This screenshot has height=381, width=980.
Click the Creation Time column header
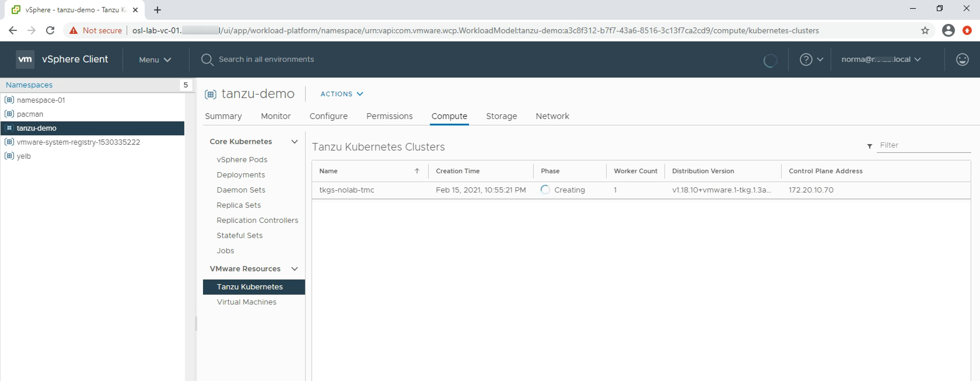coord(458,171)
